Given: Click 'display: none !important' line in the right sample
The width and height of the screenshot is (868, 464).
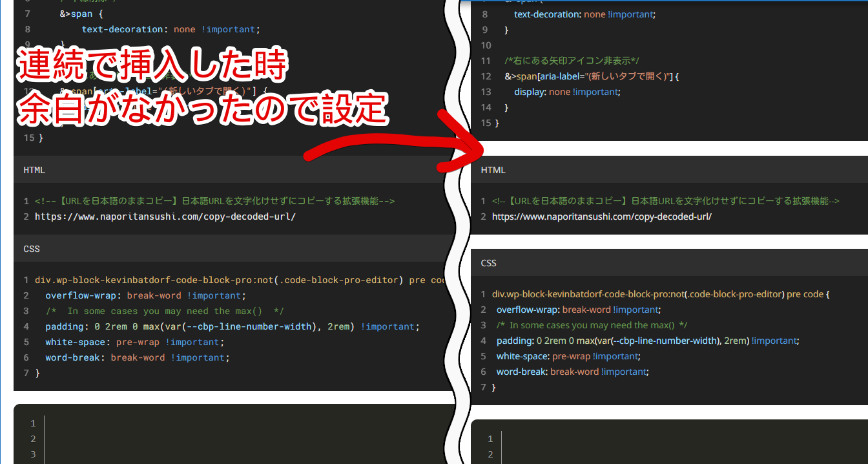Looking at the screenshot, I should 567,92.
